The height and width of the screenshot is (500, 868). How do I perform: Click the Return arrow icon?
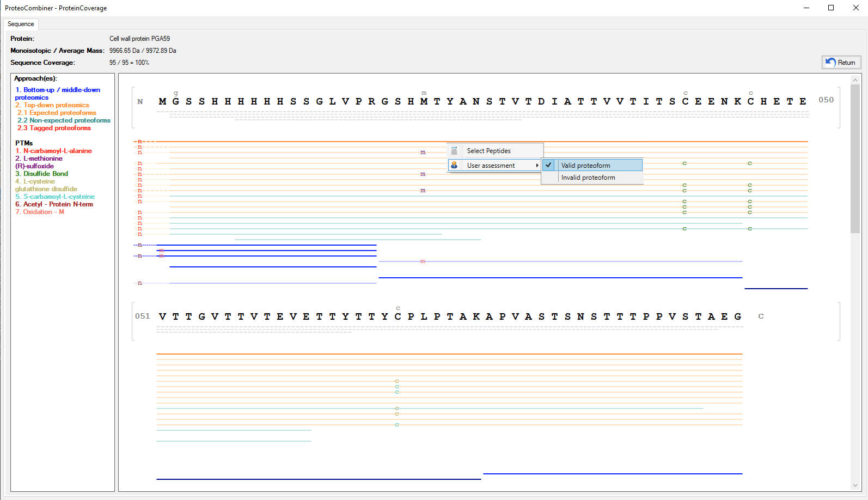tap(830, 63)
